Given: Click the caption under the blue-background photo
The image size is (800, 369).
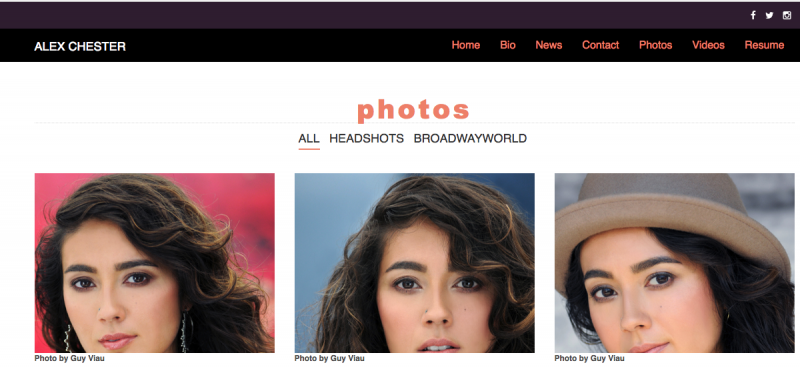Looking at the screenshot, I should 329,358.
